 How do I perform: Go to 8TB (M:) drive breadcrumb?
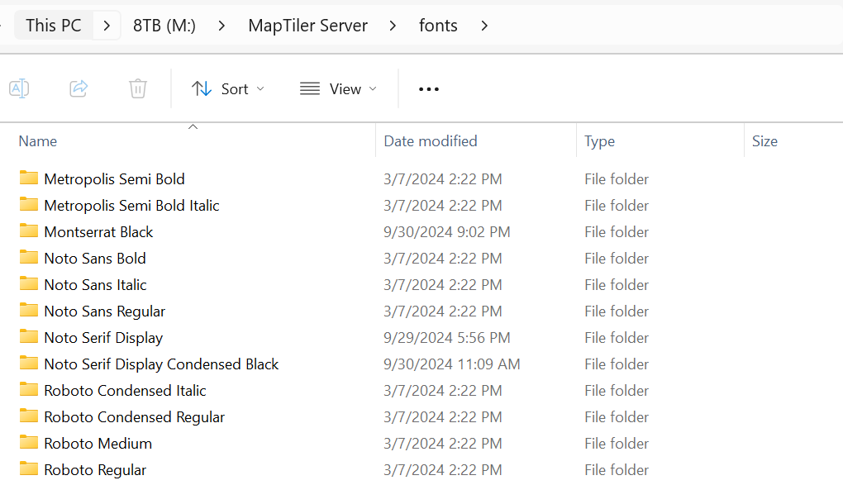tap(164, 26)
